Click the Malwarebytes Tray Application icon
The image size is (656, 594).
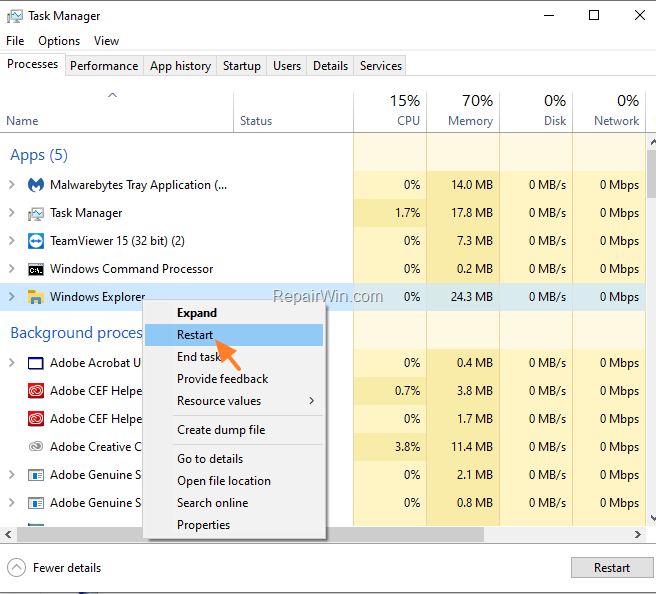(x=36, y=184)
